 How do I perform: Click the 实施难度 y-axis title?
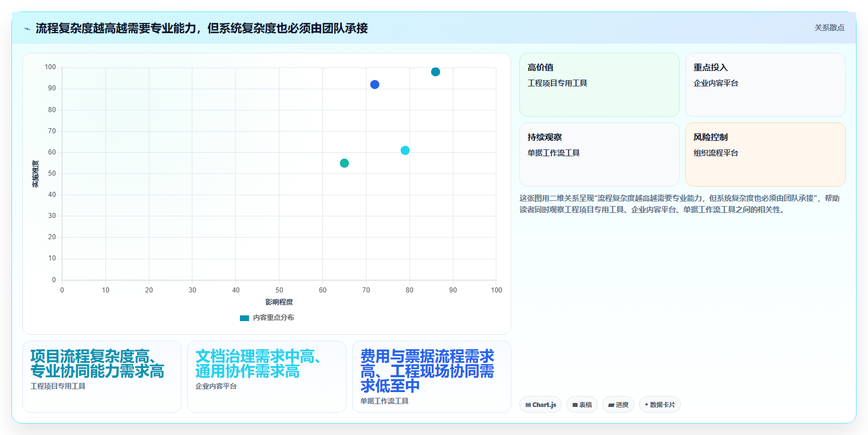(35, 174)
